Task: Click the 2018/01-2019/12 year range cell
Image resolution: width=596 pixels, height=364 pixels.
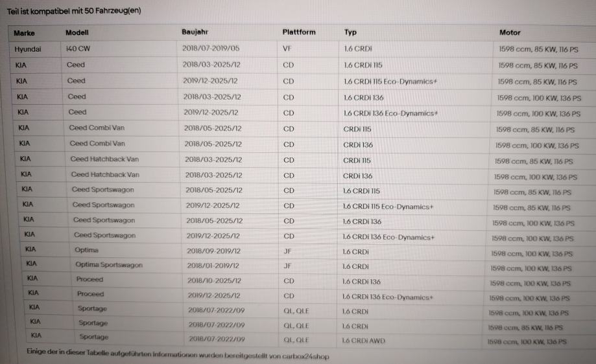Action: 213,265
